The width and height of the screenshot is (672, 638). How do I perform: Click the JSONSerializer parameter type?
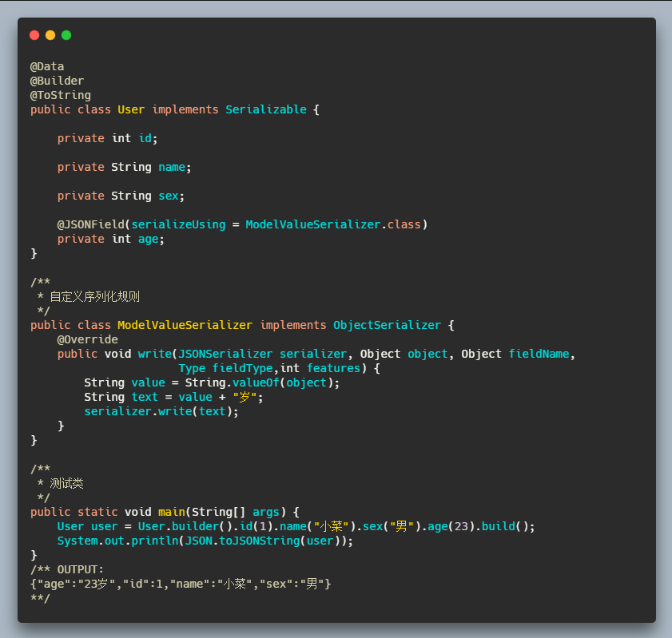pyautogui.click(x=225, y=354)
